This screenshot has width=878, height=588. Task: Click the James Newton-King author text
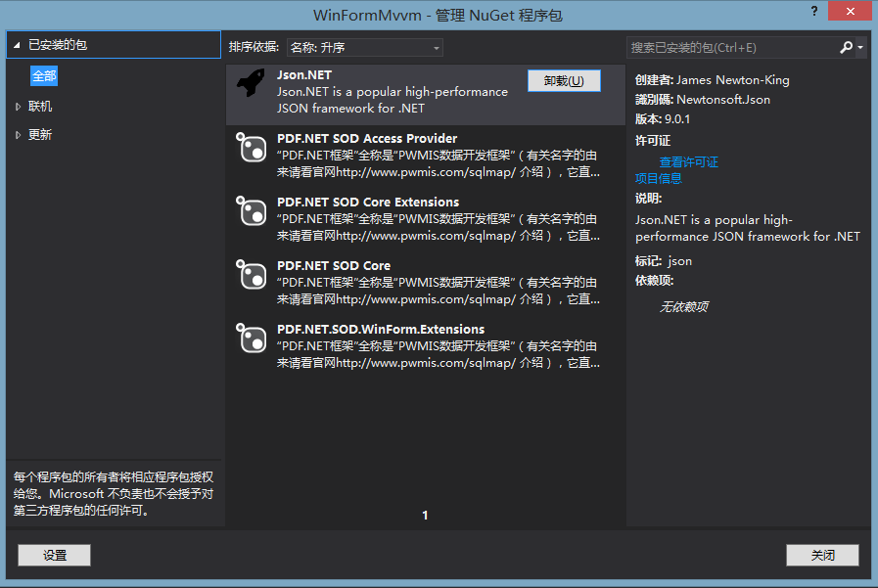[733, 80]
